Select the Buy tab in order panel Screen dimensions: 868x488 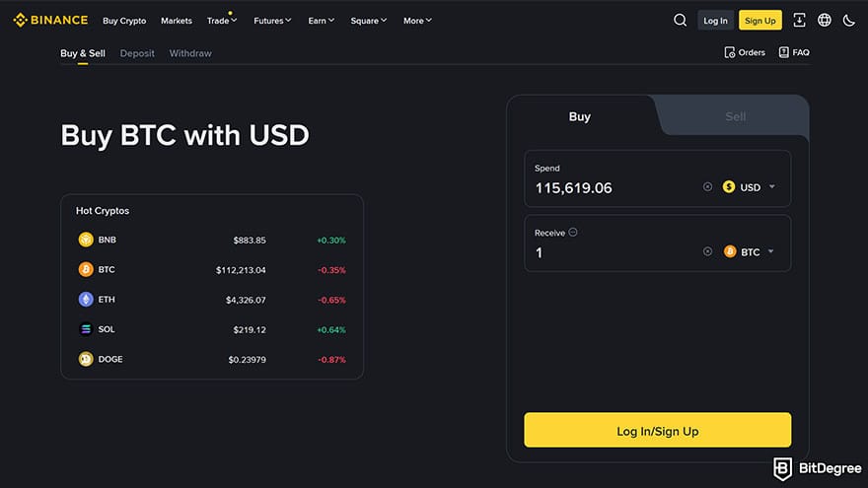(x=580, y=116)
